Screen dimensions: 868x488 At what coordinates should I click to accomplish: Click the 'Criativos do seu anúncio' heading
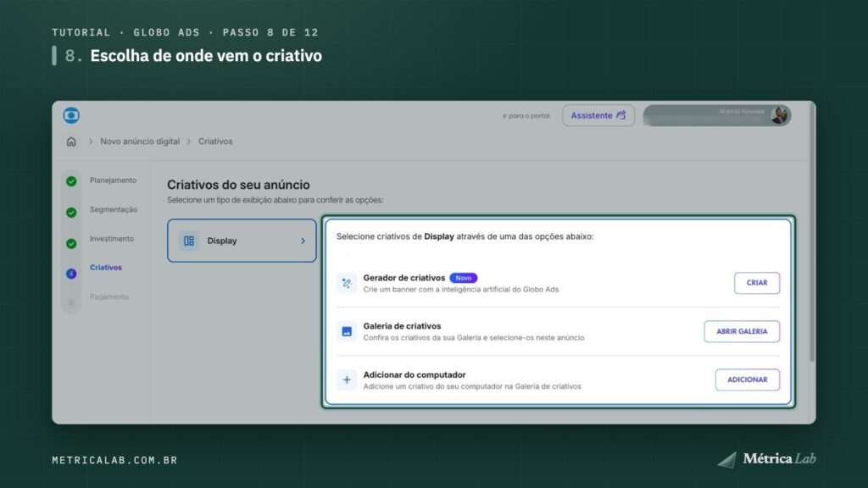pos(238,185)
